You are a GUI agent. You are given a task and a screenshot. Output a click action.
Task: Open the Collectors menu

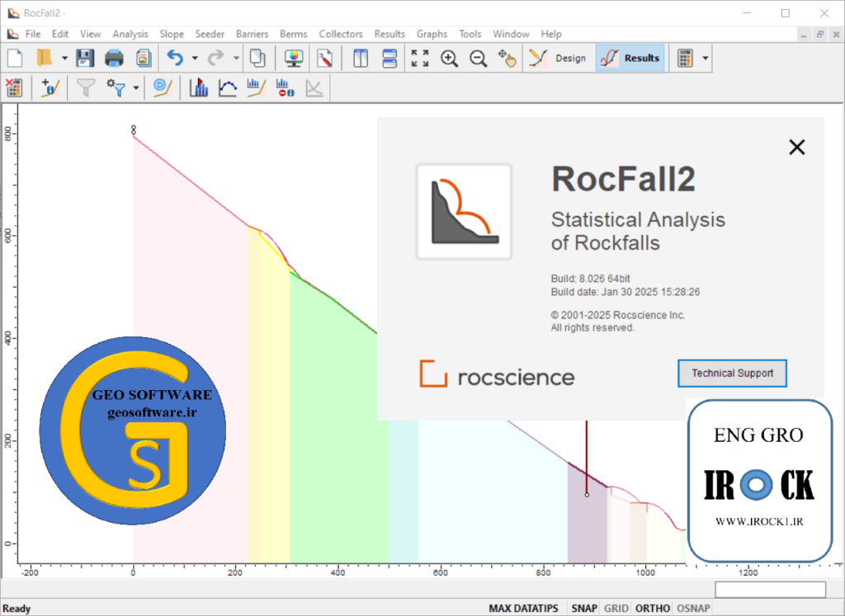(x=341, y=34)
